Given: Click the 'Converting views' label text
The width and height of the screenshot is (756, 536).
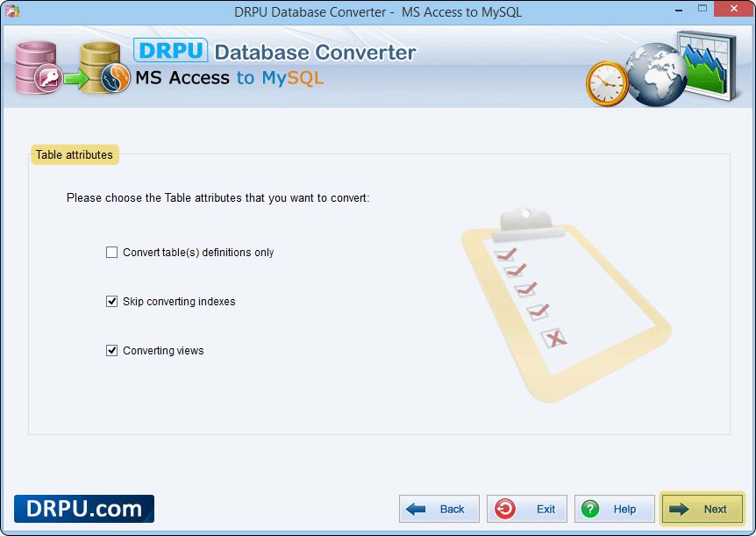Looking at the screenshot, I should (x=163, y=351).
